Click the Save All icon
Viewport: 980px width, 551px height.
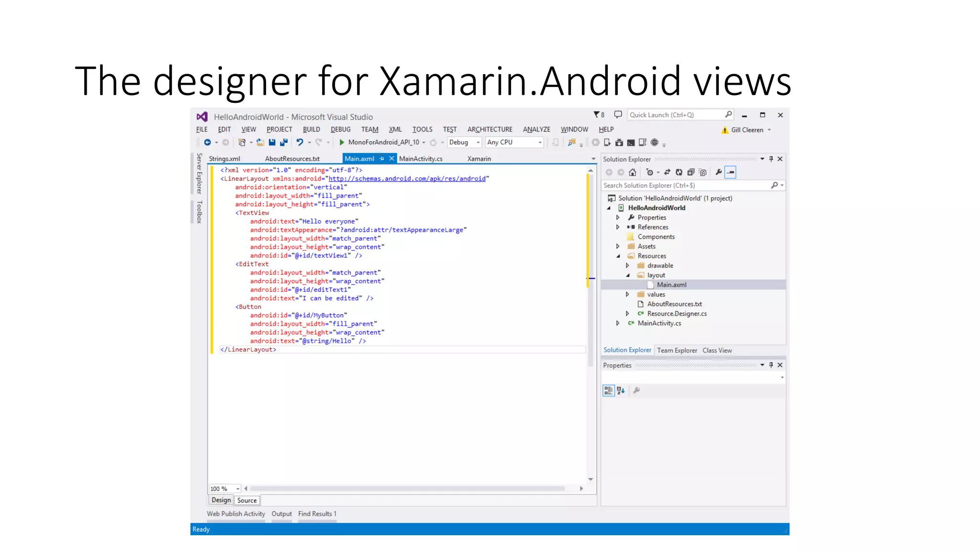point(284,143)
